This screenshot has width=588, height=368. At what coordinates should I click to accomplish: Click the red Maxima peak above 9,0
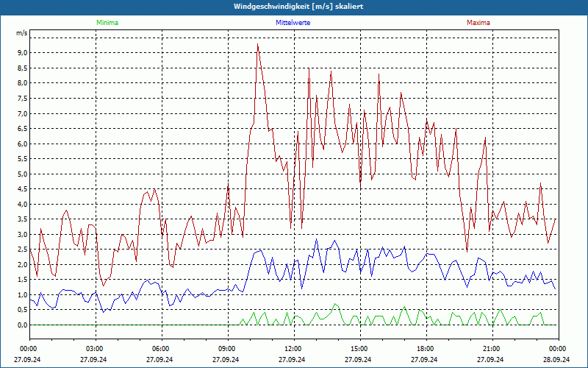(x=258, y=44)
